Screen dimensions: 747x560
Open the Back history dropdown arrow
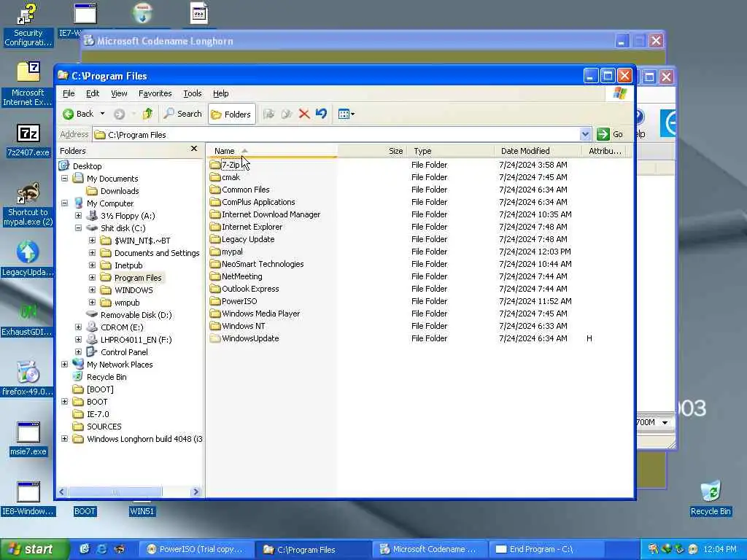point(102,114)
